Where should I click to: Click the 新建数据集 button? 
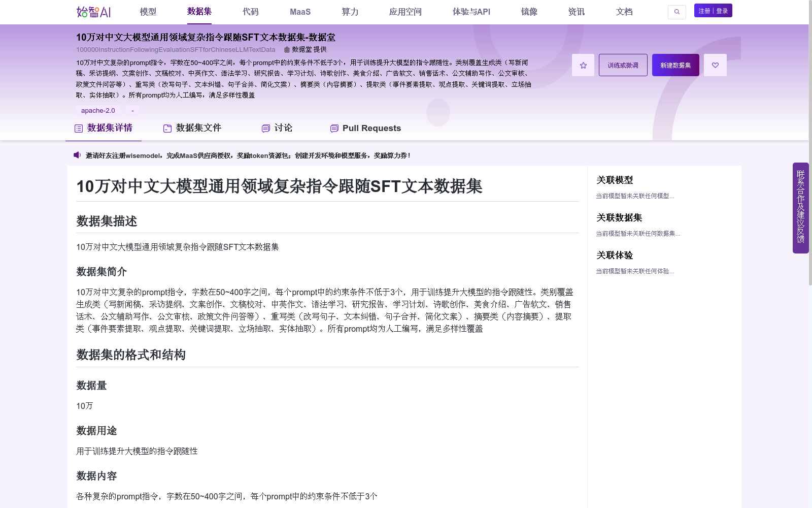pos(675,65)
